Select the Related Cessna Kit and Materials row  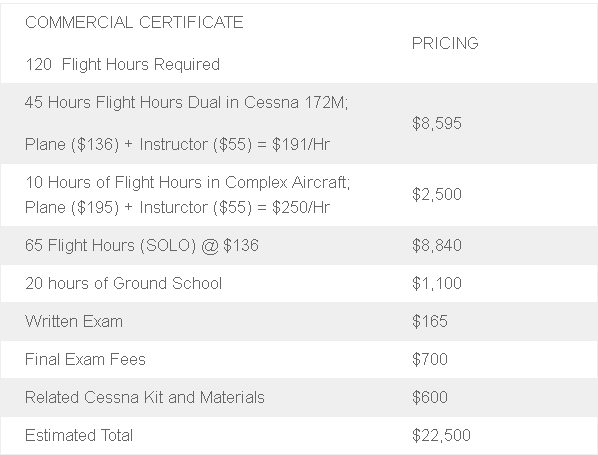pos(299,397)
